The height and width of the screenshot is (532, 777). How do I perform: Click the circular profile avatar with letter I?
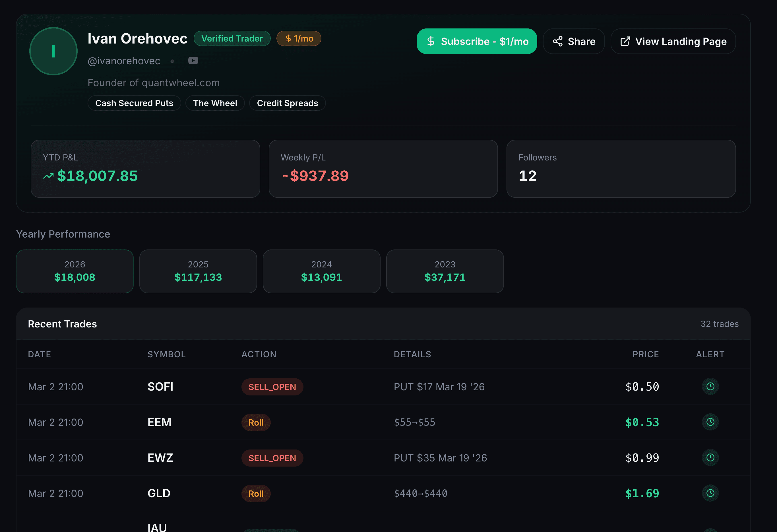coord(53,51)
